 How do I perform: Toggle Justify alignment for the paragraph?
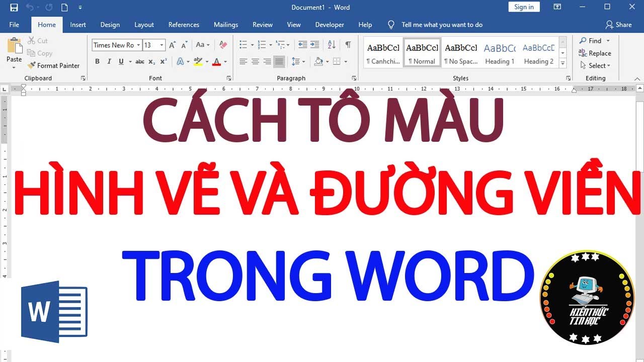click(279, 61)
